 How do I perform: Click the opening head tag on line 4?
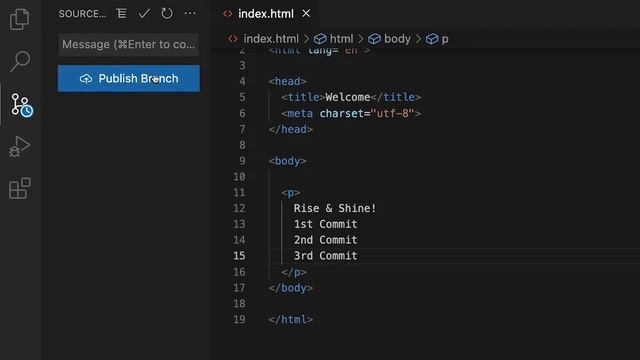click(x=287, y=81)
